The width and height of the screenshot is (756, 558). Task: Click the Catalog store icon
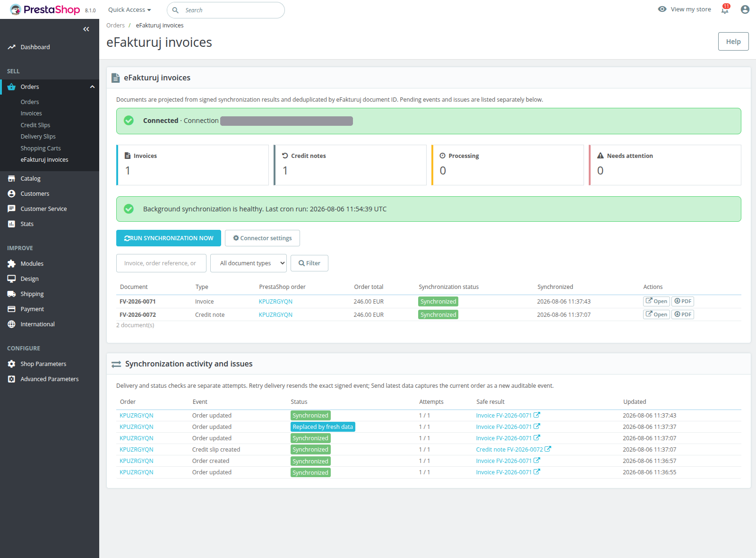click(11, 179)
